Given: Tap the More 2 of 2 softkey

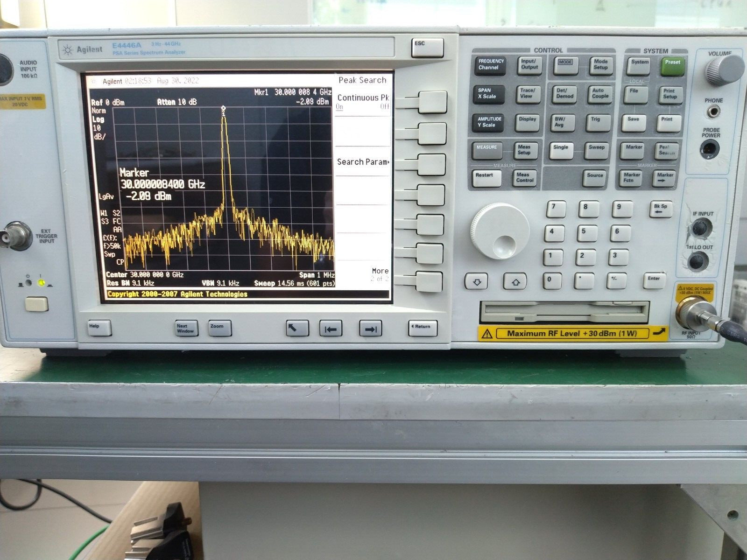Looking at the screenshot, I should click(x=429, y=281).
